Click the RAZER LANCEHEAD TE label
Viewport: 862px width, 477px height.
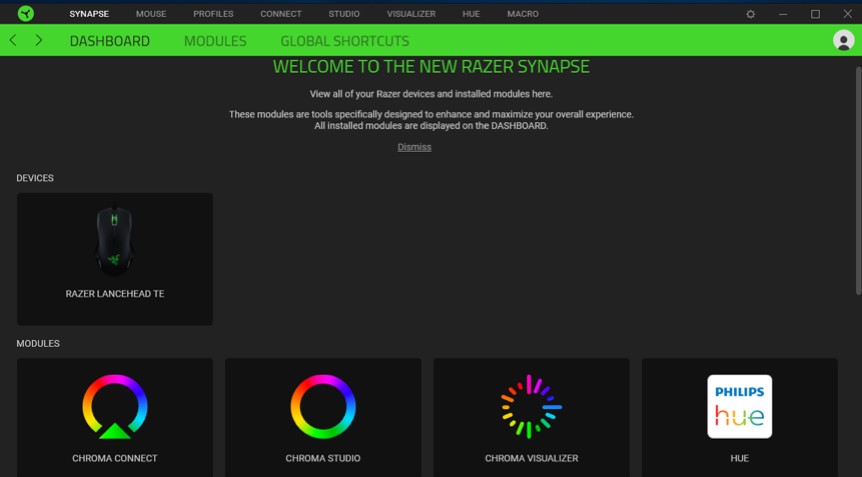[x=115, y=294]
